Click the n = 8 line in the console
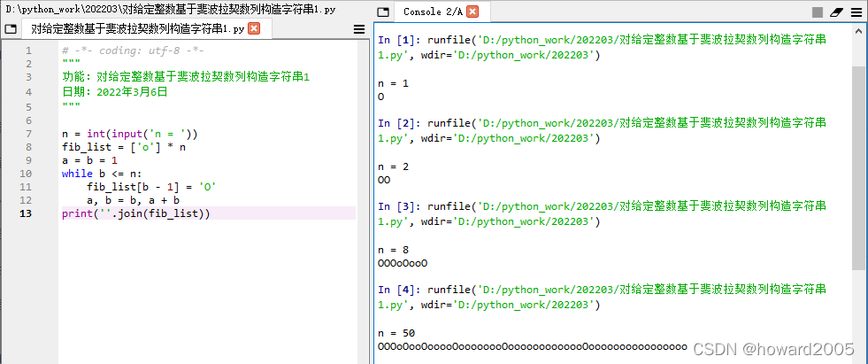Viewport: 868px width, 364px height. click(x=394, y=250)
